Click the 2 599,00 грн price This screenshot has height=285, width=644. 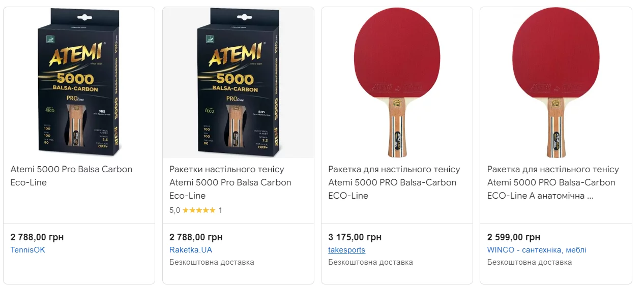[x=514, y=237]
